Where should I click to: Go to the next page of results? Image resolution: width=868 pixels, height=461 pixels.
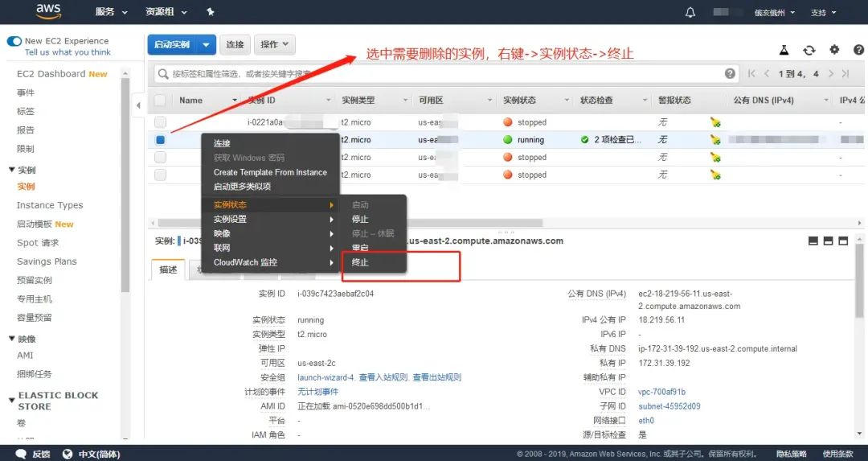[x=831, y=73]
